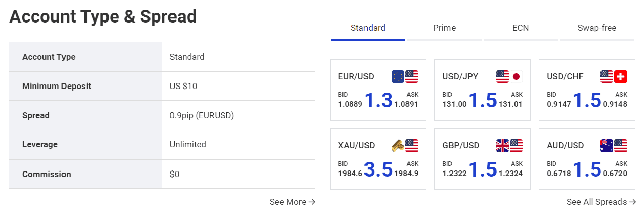Open the See More link
Image resolution: width=644 pixels, height=215 pixels.
pos(292,202)
